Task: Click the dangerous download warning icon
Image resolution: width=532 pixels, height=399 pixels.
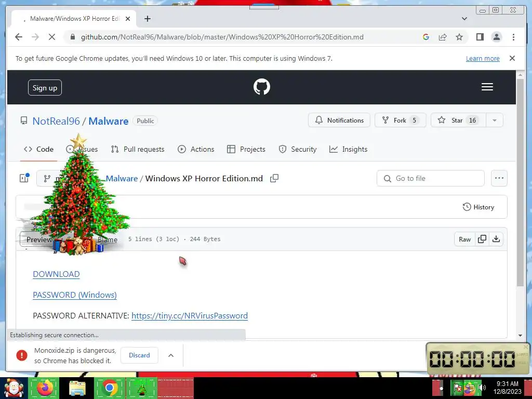Action: coord(22,355)
